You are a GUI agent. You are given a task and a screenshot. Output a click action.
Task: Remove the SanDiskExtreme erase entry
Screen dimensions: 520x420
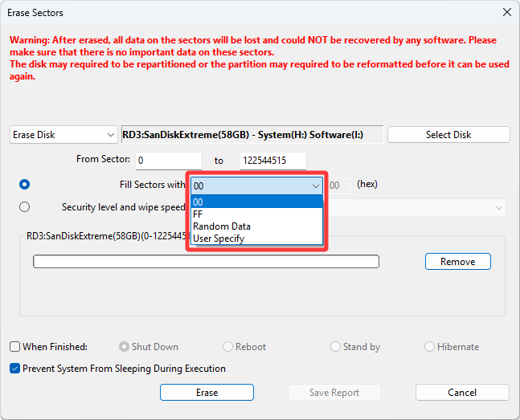(x=457, y=262)
